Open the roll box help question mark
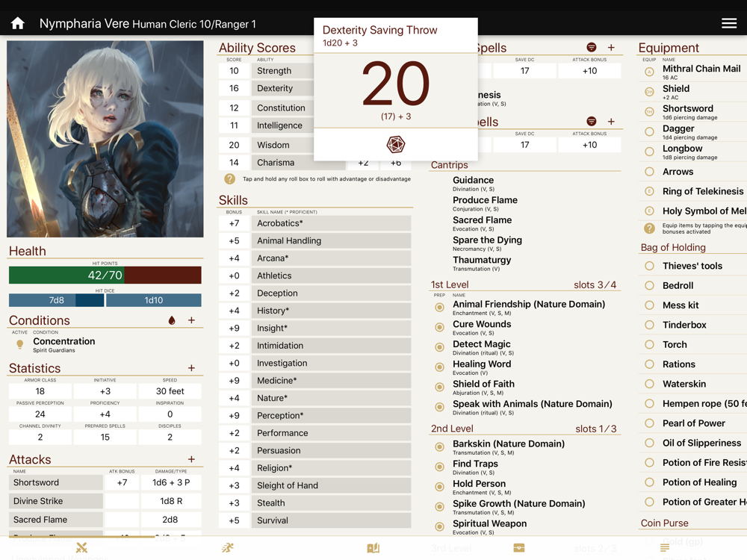 coord(229,179)
